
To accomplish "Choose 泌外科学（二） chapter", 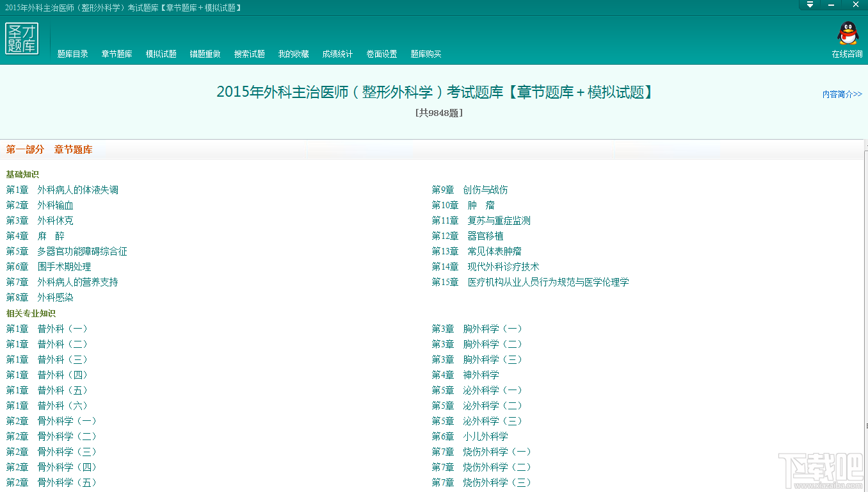I will 478,406.
